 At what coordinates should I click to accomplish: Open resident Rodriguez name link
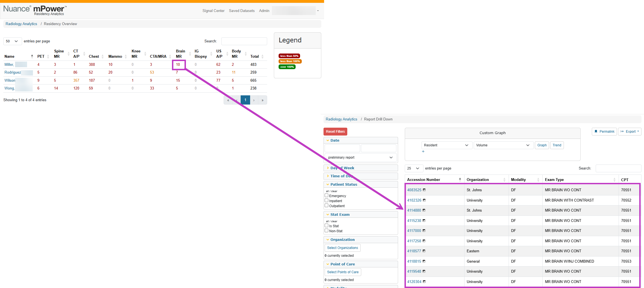(x=13, y=72)
